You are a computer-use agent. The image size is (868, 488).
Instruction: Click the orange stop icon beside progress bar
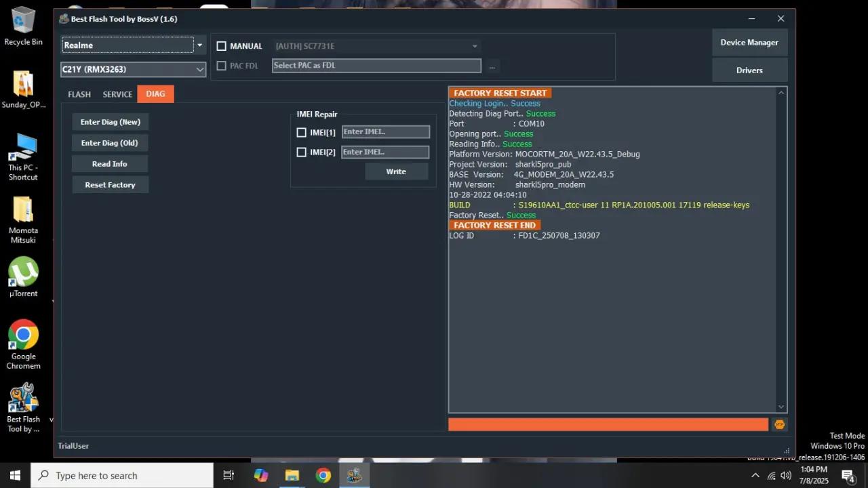pyautogui.click(x=779, y=424)
